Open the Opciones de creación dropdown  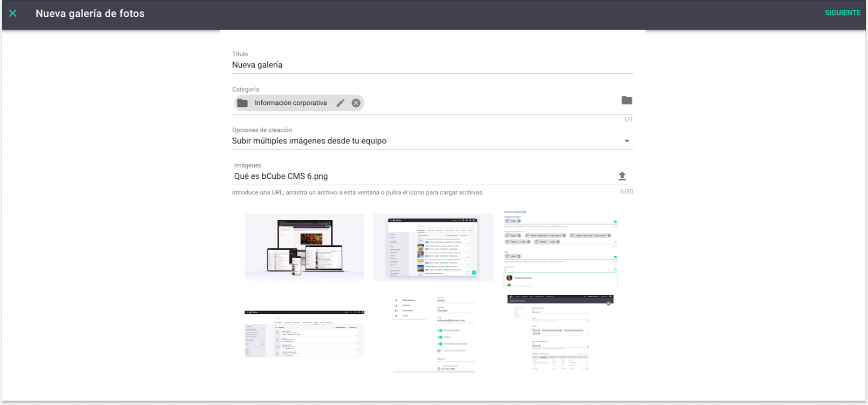(432, 141)
